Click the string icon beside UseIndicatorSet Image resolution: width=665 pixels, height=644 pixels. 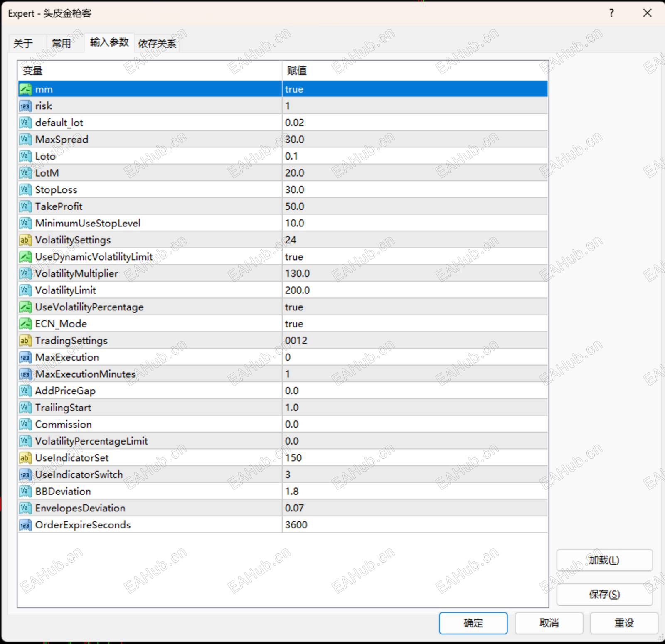(25, 458)
